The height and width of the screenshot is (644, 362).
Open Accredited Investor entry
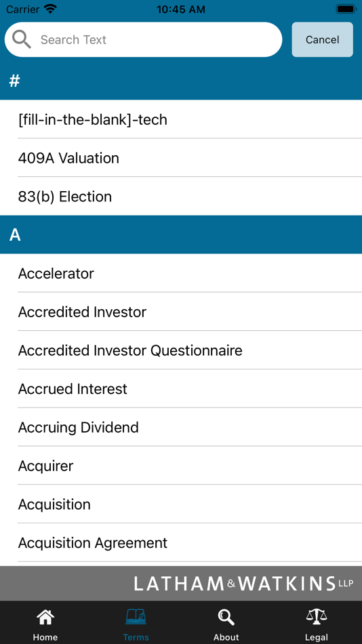click(x=181, y=312)
